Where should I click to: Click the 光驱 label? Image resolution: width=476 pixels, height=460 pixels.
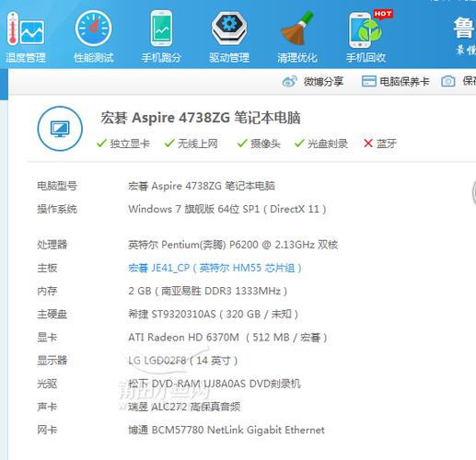coord(47,384)
